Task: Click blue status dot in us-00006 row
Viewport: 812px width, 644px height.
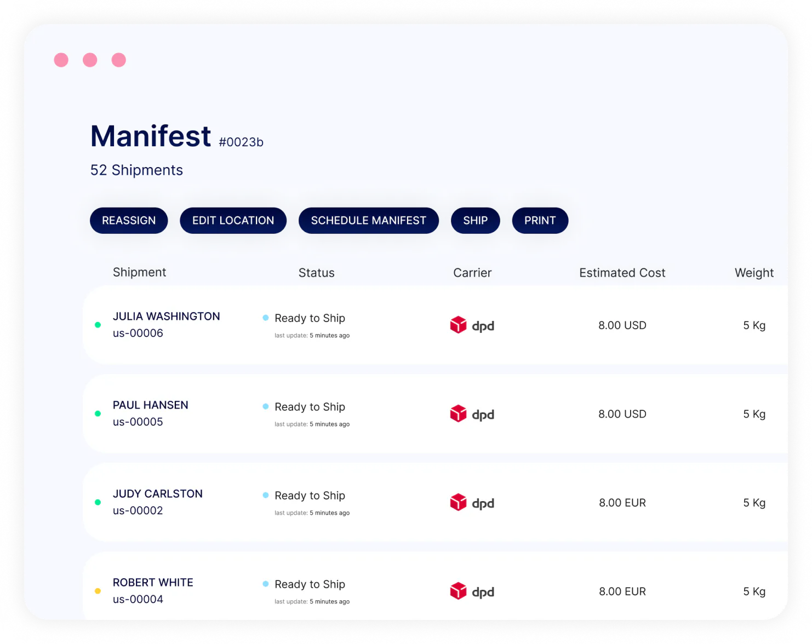Action: point(266,318)
